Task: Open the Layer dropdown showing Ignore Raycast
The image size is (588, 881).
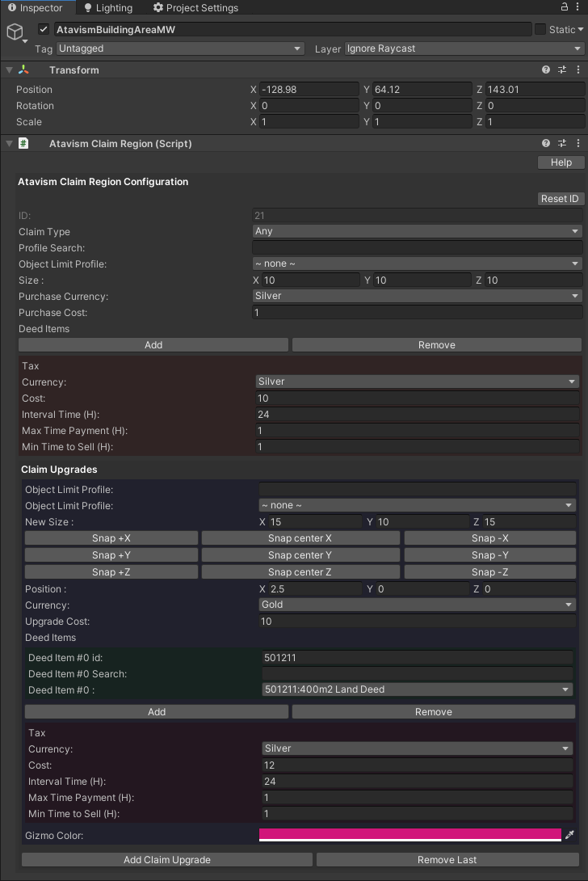Action: pos(464,48)
